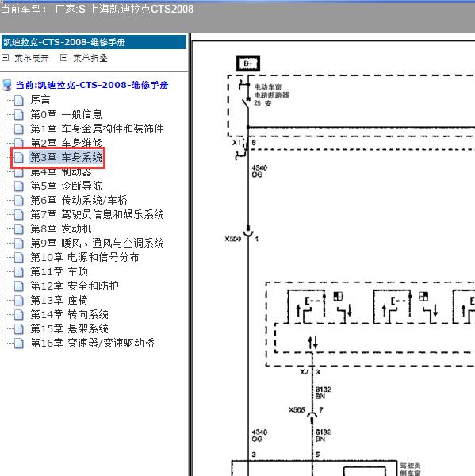This screenshot has height=476, width=475.
Task: Click the page icon next to 第0章 一般信息
Action: pyautogui.click(x=19, y=114)
